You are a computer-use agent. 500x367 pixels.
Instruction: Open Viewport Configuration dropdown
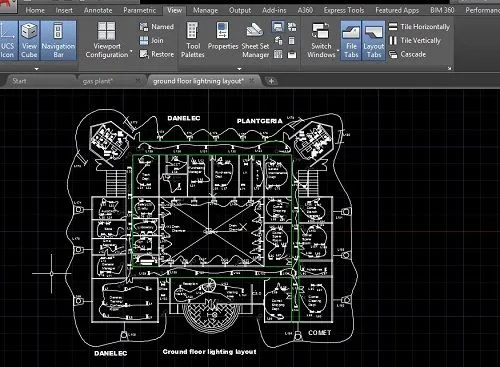(107, 40)
